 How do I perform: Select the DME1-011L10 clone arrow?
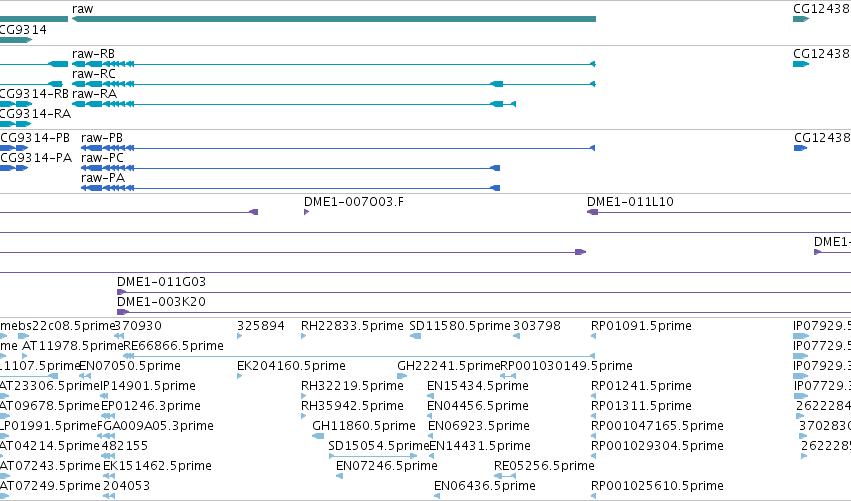pyautogui.click(x=593, y=212)
